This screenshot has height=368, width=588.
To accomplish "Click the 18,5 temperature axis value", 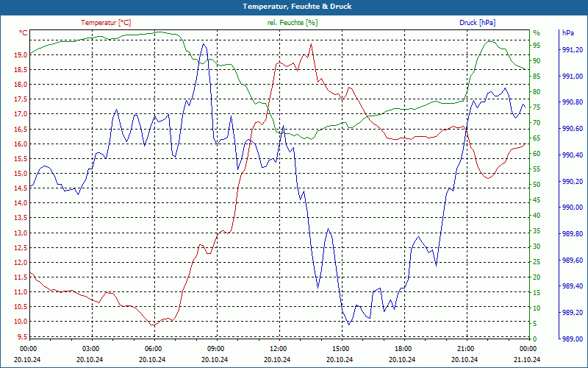I will [x=21, y=69].
